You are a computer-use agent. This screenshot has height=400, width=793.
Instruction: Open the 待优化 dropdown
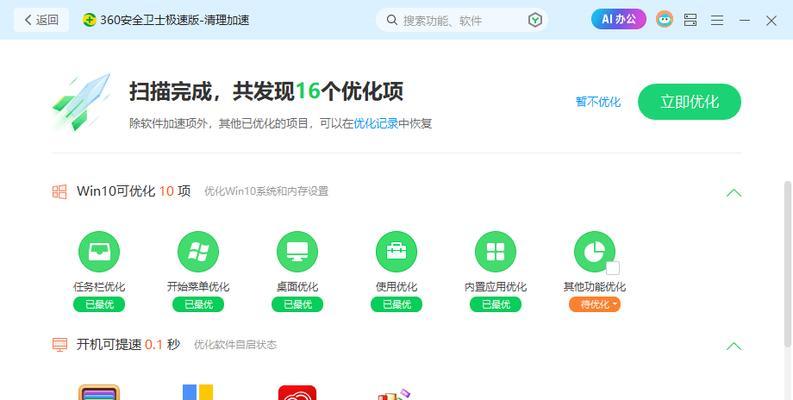point(595,304)
